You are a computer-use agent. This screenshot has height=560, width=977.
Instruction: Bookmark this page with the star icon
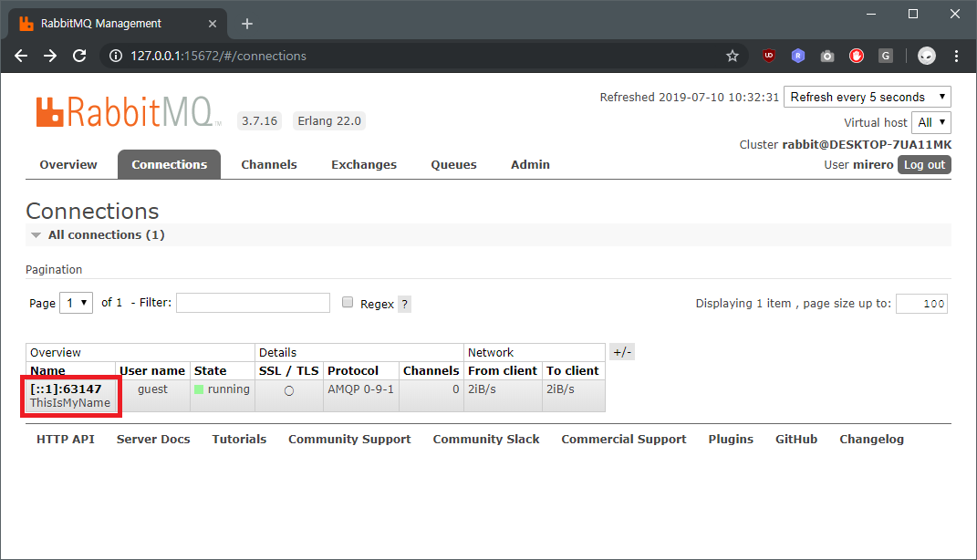point(733,56)
